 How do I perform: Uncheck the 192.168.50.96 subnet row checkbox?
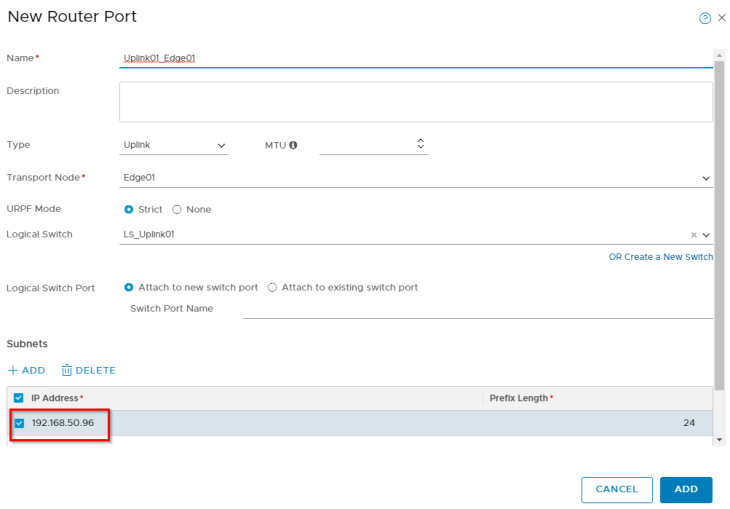coord(19,423)
